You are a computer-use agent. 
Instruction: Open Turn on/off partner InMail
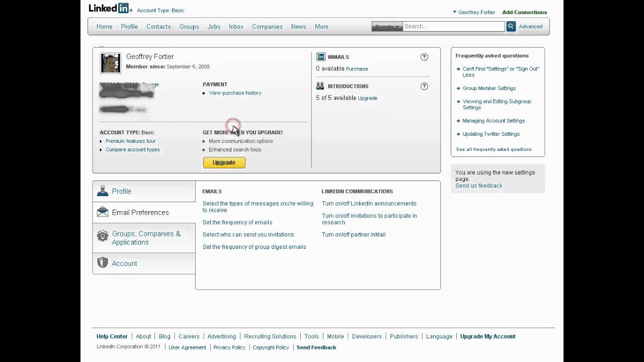[x=354, y=235]
